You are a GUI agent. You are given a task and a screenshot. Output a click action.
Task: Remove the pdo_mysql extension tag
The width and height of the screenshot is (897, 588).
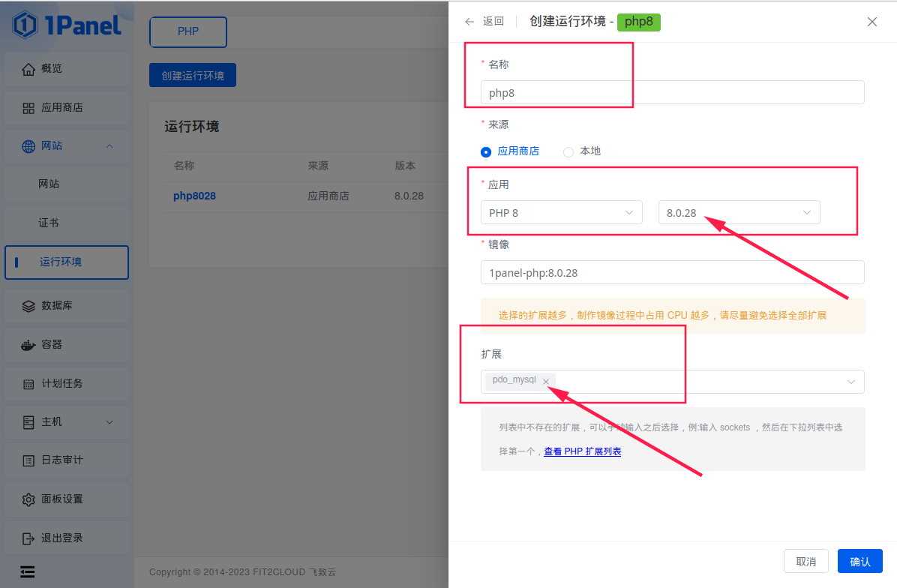pos(546,382)
